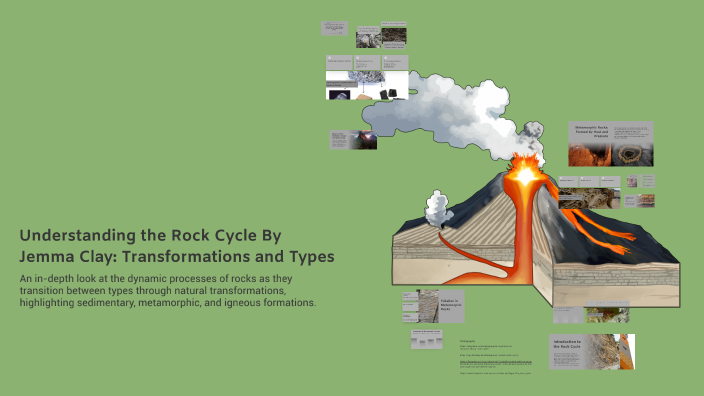The image size is (704, 396).
Task: Select the gray text slide left of the mossy rock photo
Action: tap(568, 315)
